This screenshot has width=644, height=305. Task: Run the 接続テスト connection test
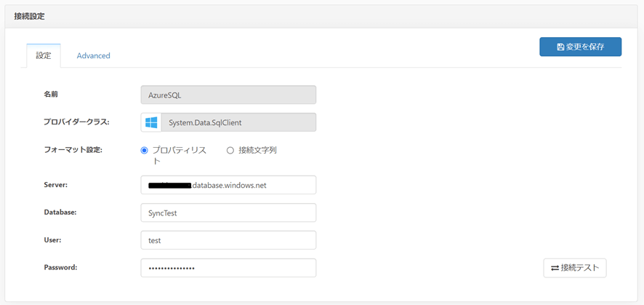(x=575, y=268)
